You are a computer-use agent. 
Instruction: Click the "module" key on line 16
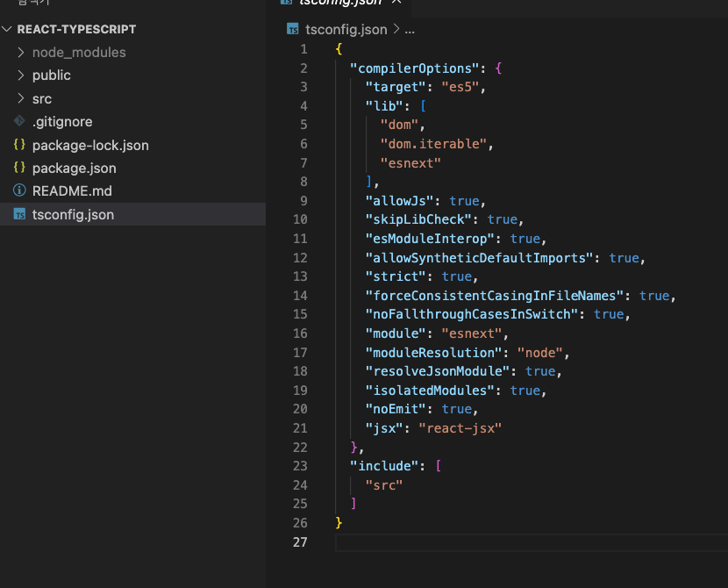pyautogui.click(x=396, y=333)
